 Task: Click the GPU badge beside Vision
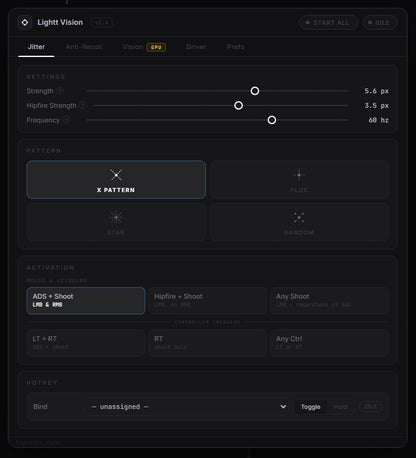(x=156, y=47)
